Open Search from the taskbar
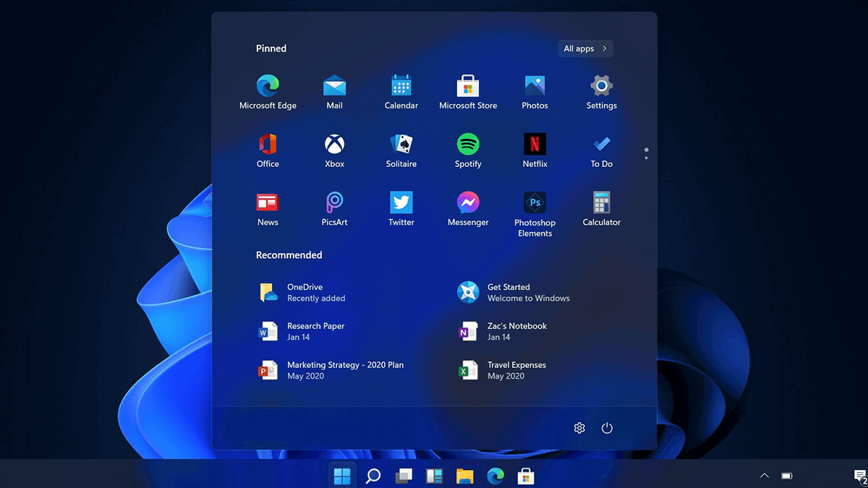The height and width of the screenshot is (488, 868). (x=373, y=475)
